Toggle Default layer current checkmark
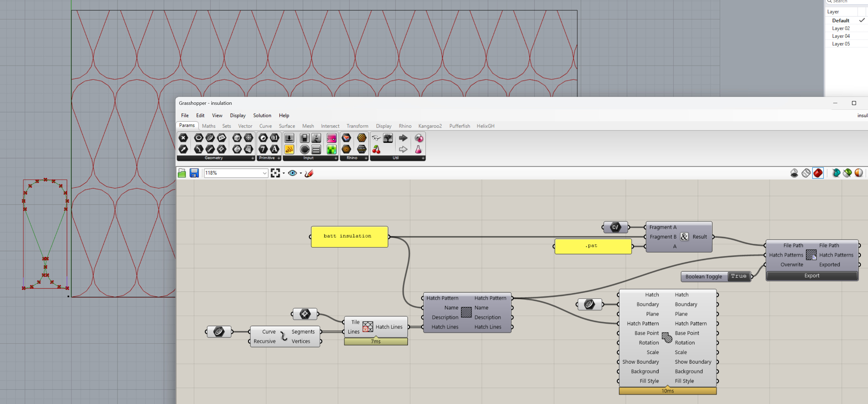Viewport: 868px width, 404px height. click(861, 20)
